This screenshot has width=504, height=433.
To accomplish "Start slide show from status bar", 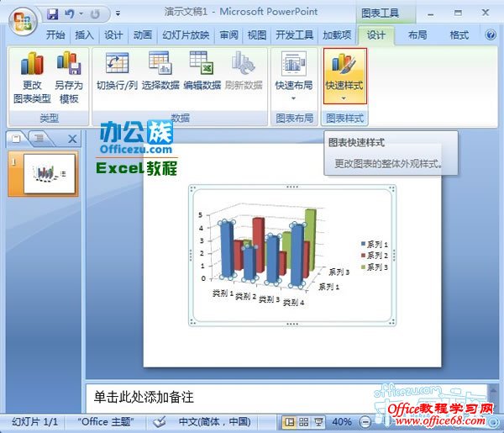I will [x=318, y=422].
